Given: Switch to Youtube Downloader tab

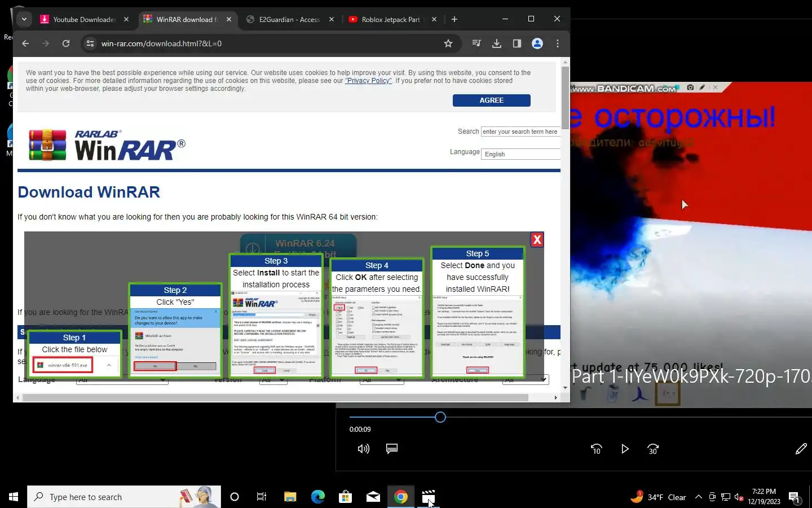Looking at the screenshot, I should click(x=84, y=19).
